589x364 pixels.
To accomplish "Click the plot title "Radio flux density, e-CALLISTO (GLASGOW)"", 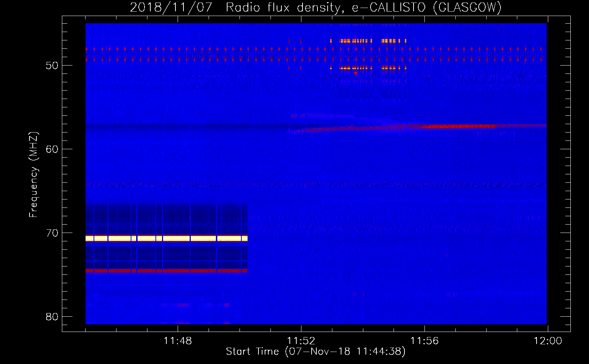I will (364, 7).
